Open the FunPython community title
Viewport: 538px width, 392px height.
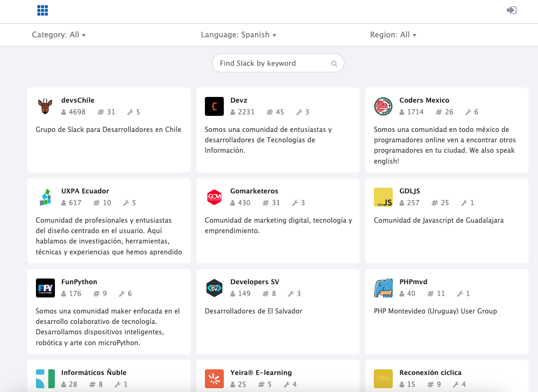click(79, 282)
